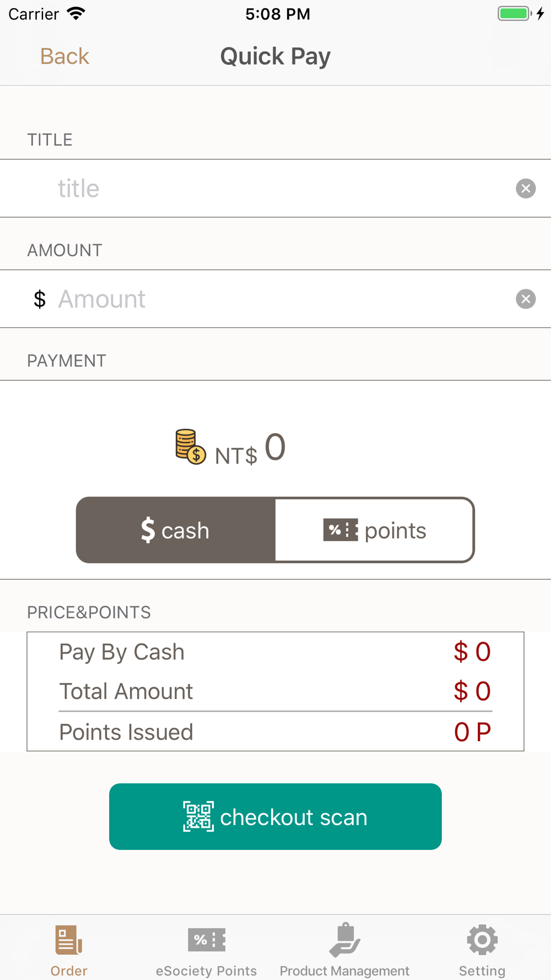Enter the Amount input field
The image size is (551, 980).
(x=275, y=299)
